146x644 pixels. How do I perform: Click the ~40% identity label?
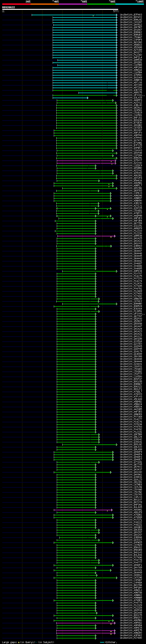[55, 2]
